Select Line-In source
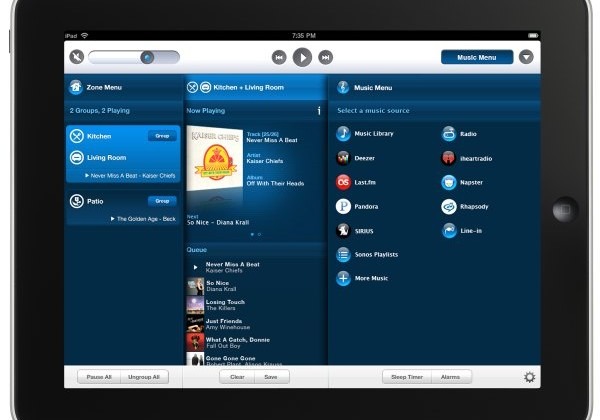 click(x=462, y=231)
